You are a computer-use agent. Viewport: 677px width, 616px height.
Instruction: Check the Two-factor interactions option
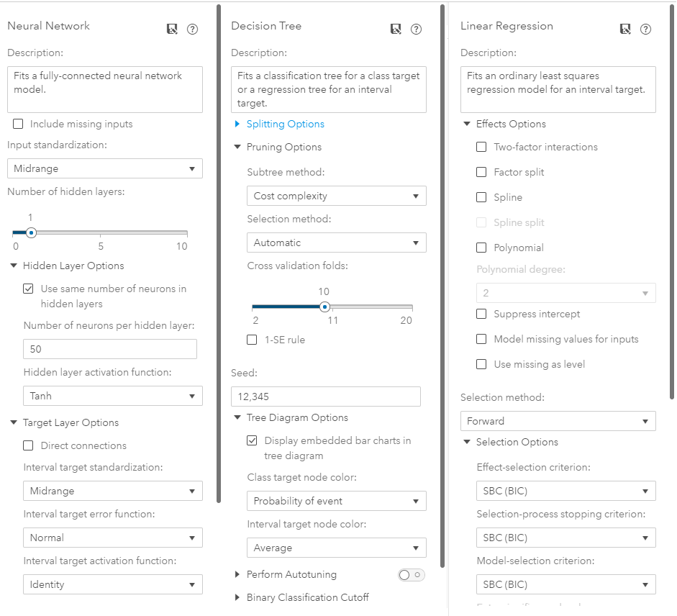tap(481, 147)
